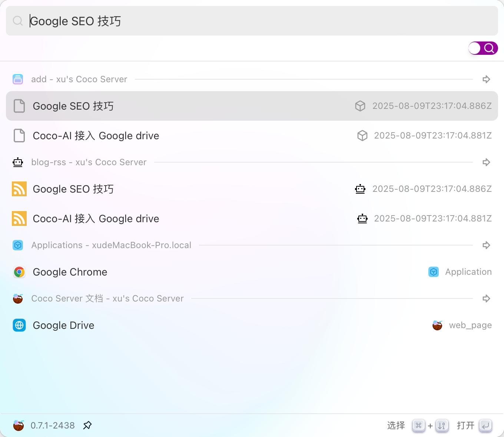The image size is (504, 437).
Task: Click the Applications group cube icon
Action: (18, 245)
